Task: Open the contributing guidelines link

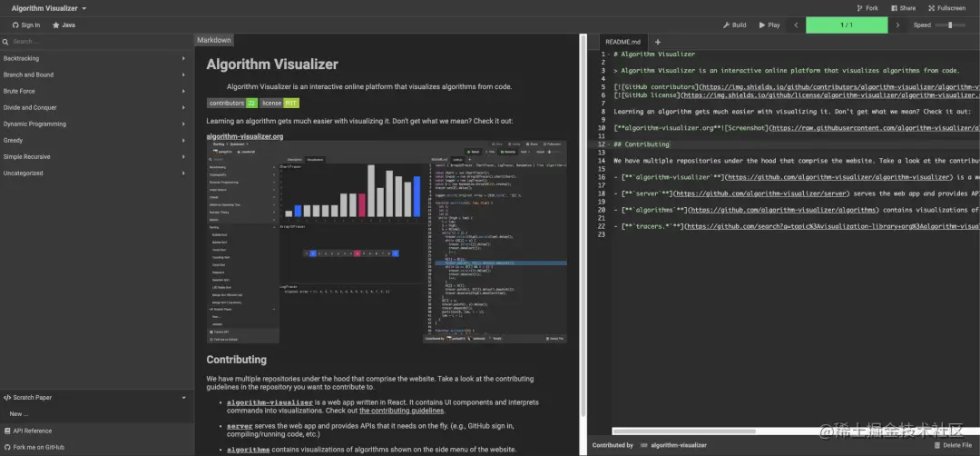Action: tap(401, 411)
